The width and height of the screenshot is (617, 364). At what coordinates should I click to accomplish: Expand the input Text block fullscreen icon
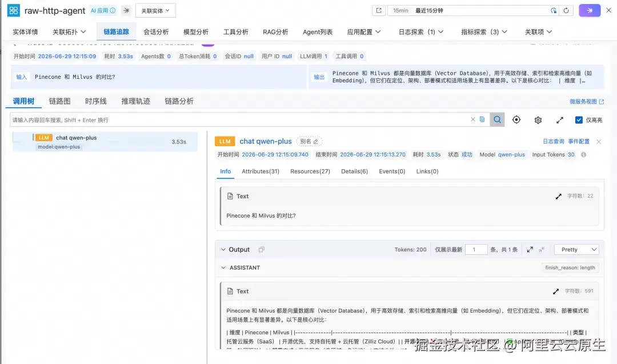(x=558, y=196)
